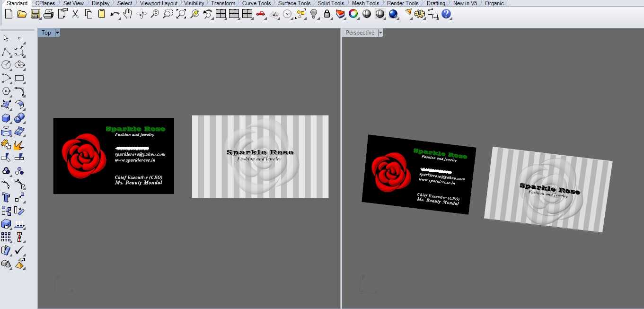Select the Single point tool
This screenshot has width=644, height=309.
(x=19, y=38)
